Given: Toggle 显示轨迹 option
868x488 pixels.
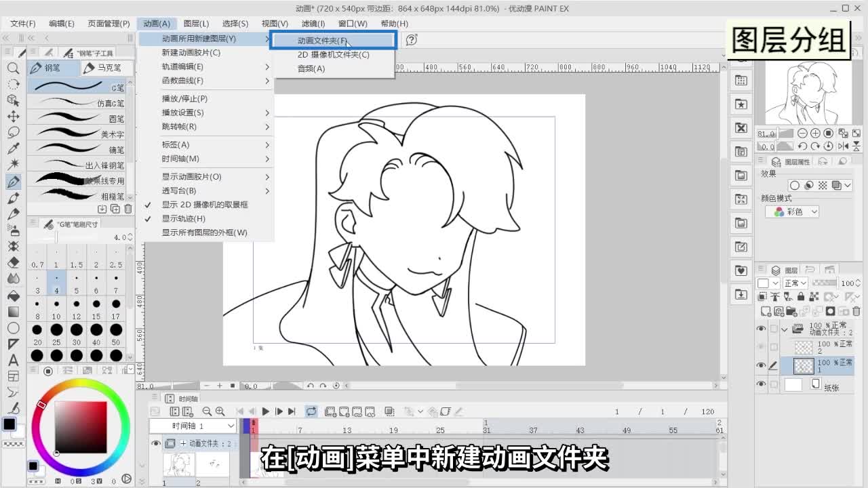Looking at the screenshot, I should click(x=184, y=218).
